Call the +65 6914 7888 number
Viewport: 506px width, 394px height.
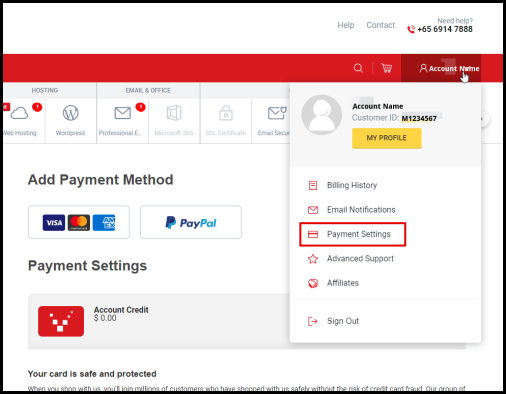click(x=445, y=29)
